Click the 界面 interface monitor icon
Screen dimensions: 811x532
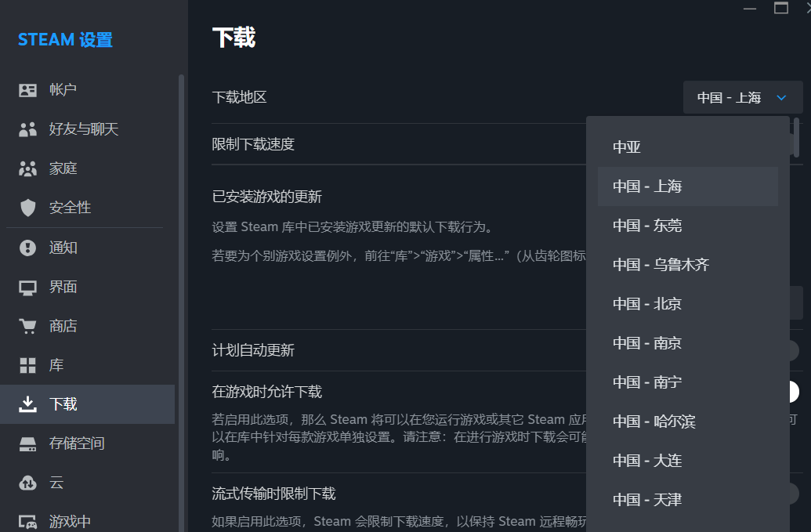(27, 287)
